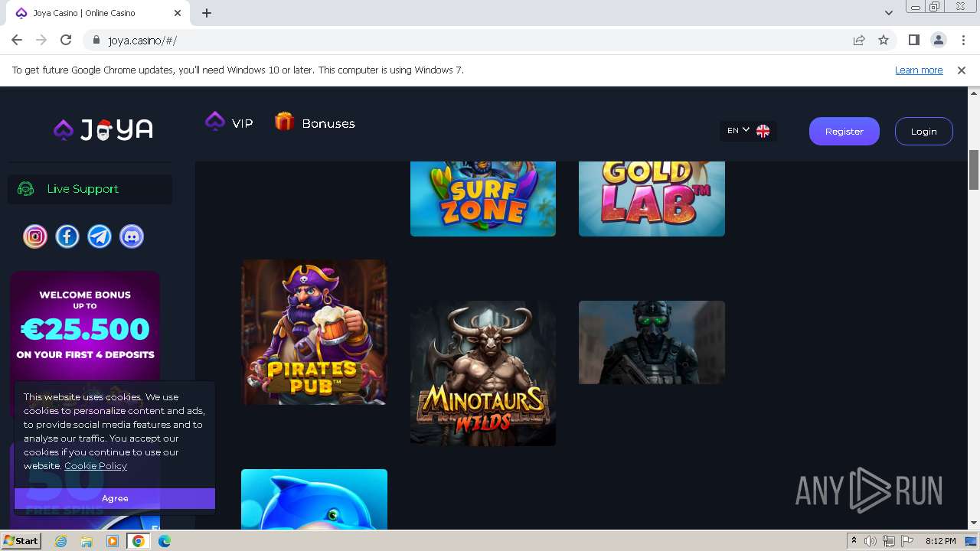The image size is (980, 551).
Task: Open the Action Center flag tray icon
Action: coord(906,541)
